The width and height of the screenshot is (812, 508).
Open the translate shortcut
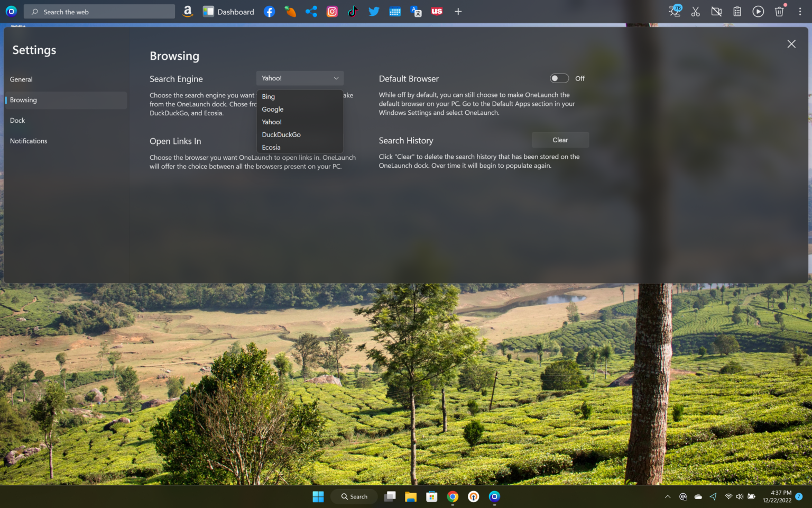(416, 11)
